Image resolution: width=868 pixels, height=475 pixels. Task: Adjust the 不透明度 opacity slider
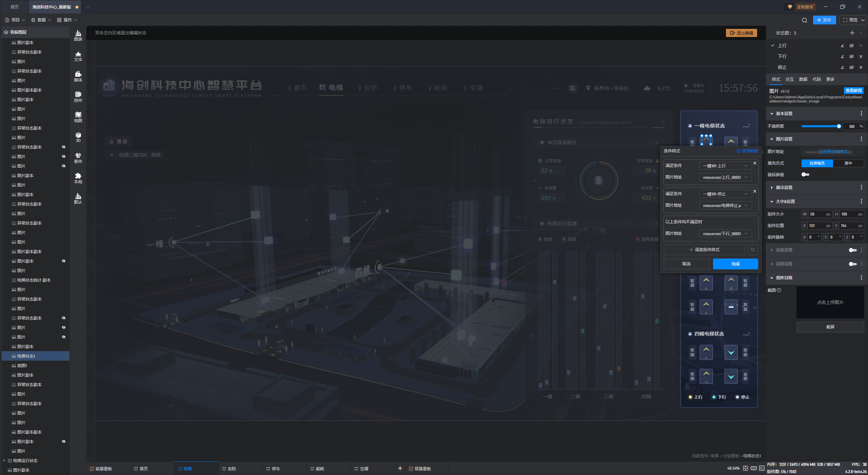point(839,126)
